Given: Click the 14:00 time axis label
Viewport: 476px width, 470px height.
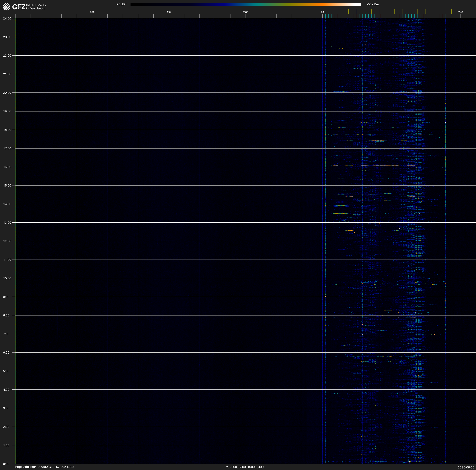Looking at the screenshot, I should (7, 204).
